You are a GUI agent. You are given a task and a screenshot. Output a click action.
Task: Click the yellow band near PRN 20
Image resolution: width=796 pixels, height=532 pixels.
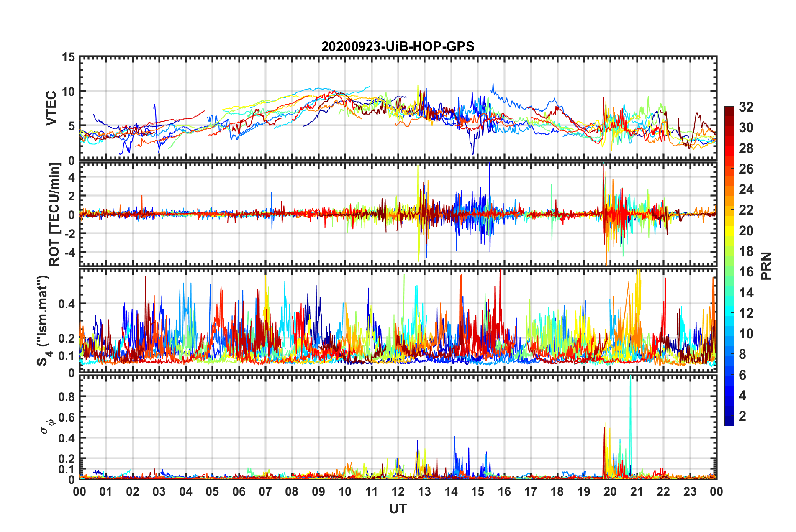729,230
